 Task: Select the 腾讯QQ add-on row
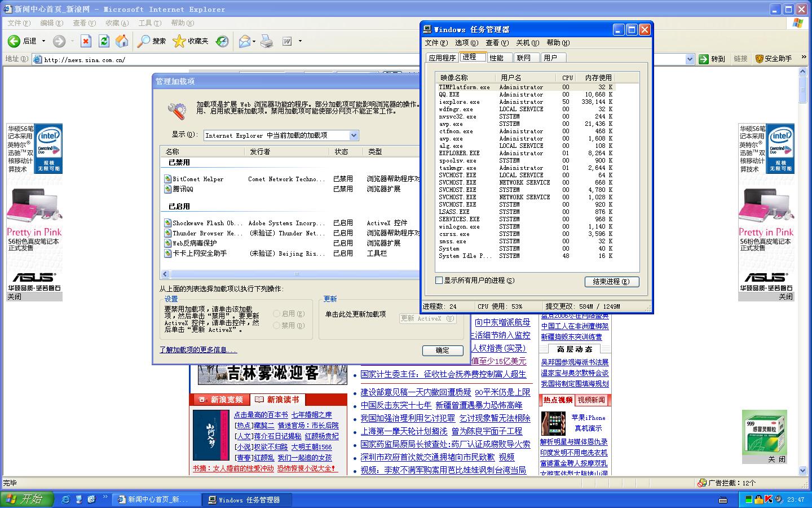pos(290,189)
